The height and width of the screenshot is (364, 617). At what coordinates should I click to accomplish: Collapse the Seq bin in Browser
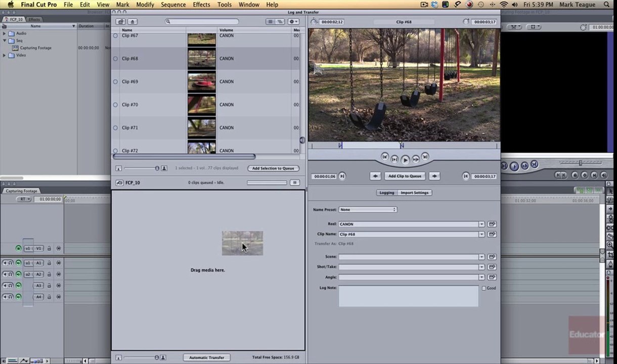(x=5, y=40)
